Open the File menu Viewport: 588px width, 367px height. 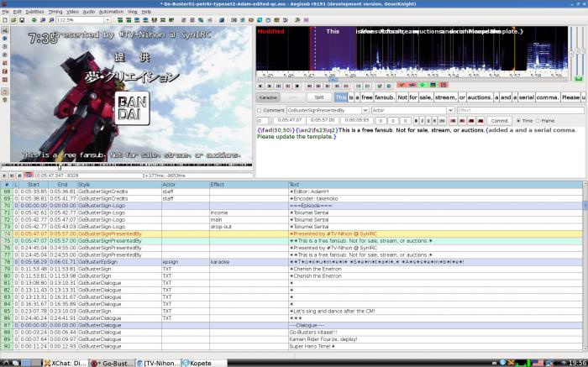6,12
